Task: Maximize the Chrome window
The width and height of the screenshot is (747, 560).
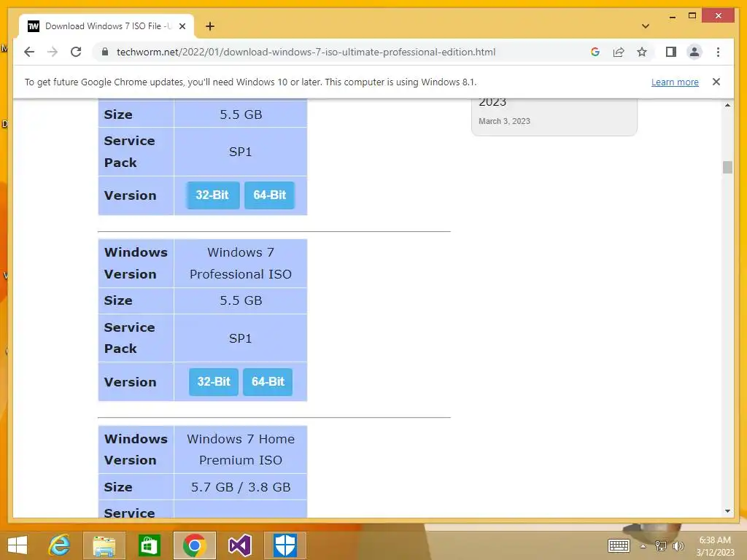Action: pyautogui.click(x=692, y=16)
